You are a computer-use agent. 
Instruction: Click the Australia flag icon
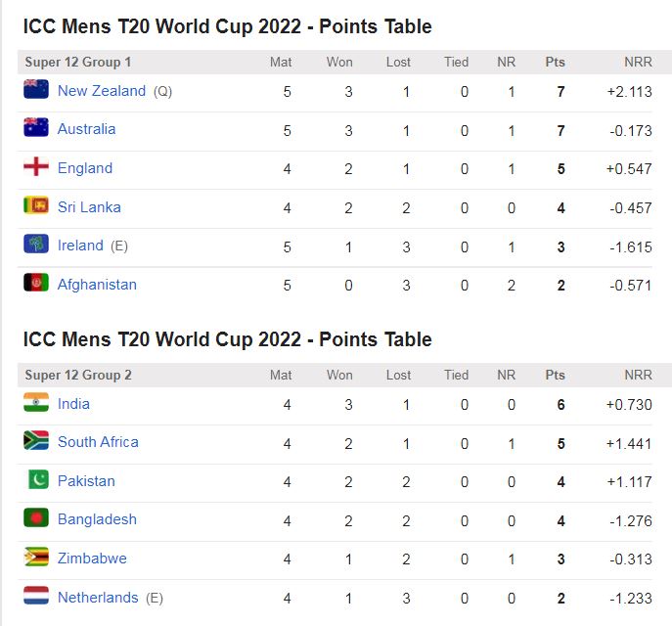click(x=36, y=128)
